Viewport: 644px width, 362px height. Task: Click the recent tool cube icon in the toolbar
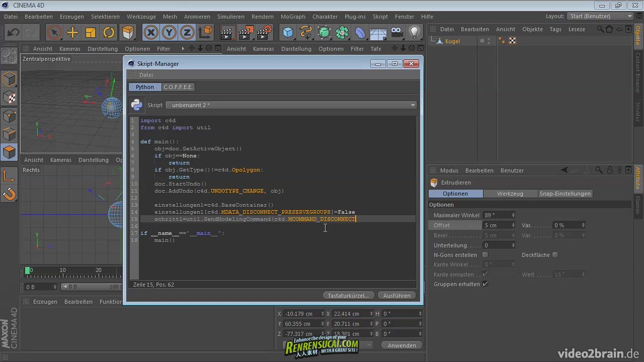[128, 33]
